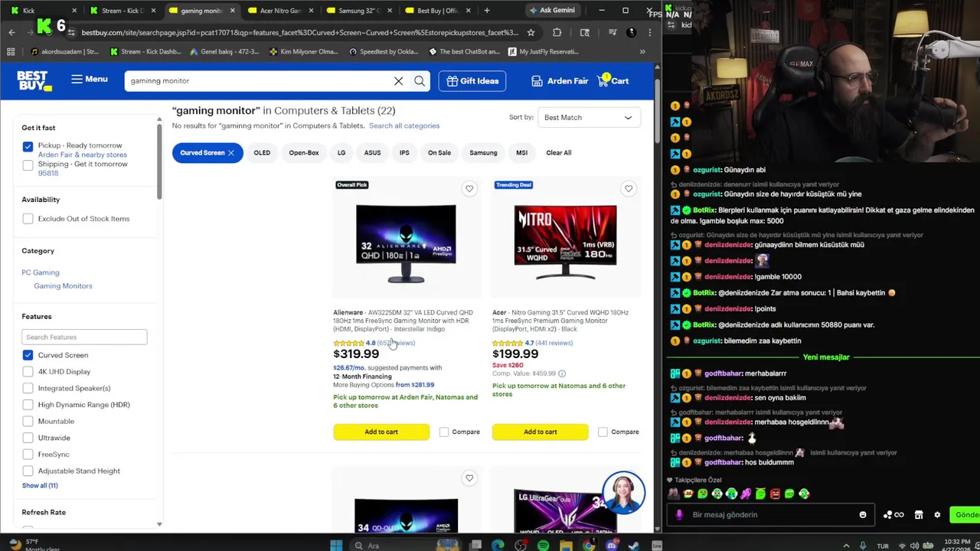Open Spotify from the taskbar
The height and width of the screenshot is (551, 980).
(x=543, y=545)
